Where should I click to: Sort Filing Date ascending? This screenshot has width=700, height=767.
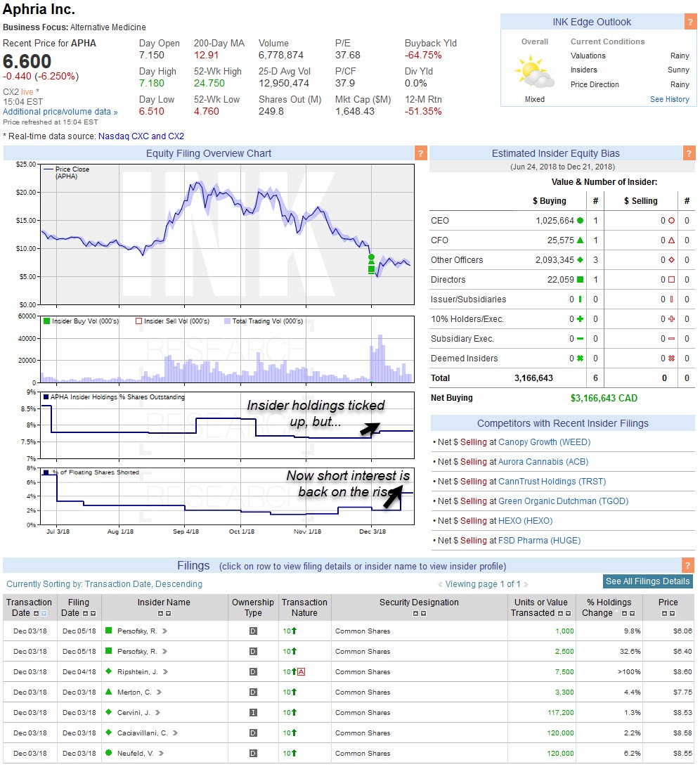tap(85, 614)
